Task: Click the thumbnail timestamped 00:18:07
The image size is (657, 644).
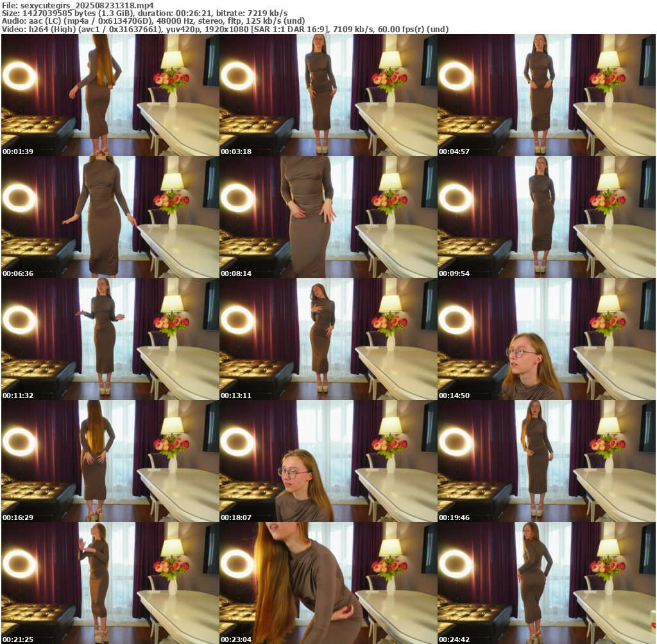Action: point(328,461)
